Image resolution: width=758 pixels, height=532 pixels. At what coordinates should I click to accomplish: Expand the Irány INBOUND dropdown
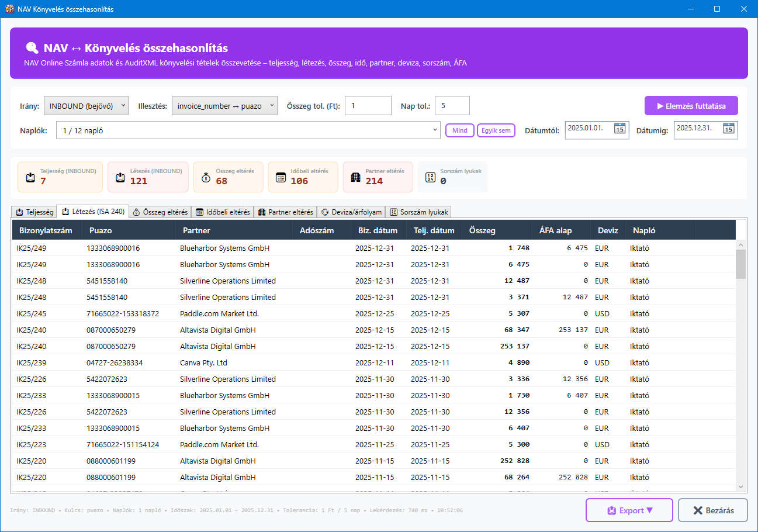(x=86, y=106)
